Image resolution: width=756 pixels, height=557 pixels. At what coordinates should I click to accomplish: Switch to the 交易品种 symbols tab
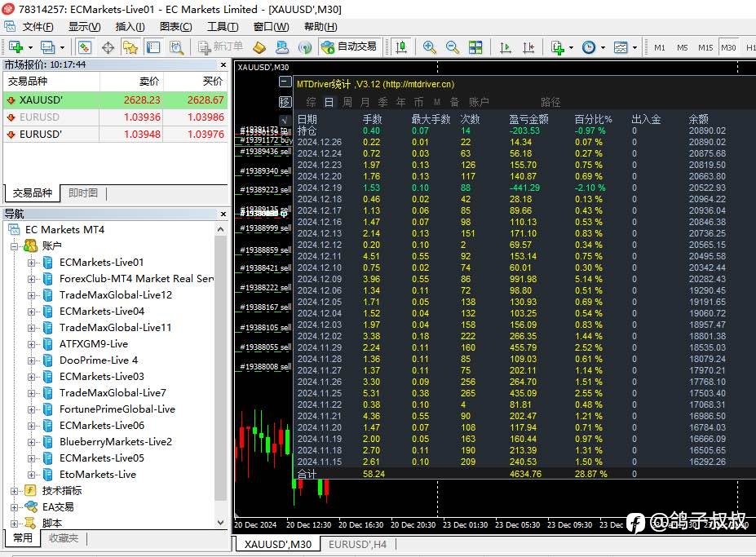click(33, 193)
